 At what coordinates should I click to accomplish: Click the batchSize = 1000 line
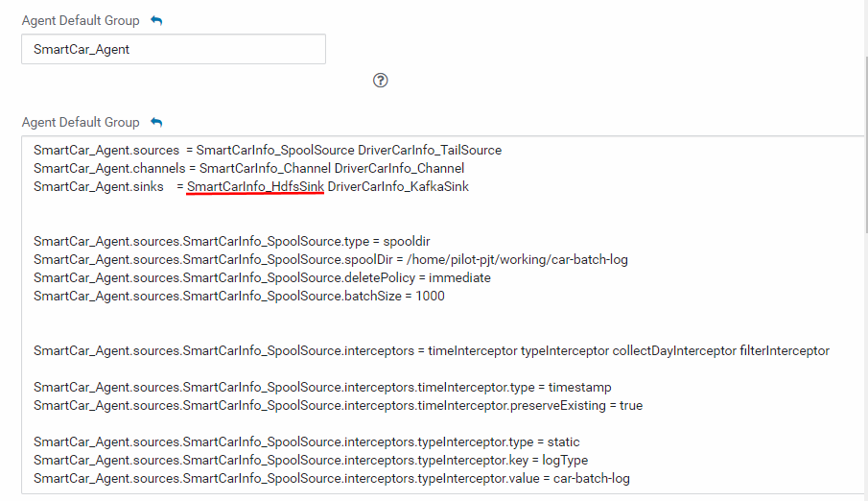(239, 297)
